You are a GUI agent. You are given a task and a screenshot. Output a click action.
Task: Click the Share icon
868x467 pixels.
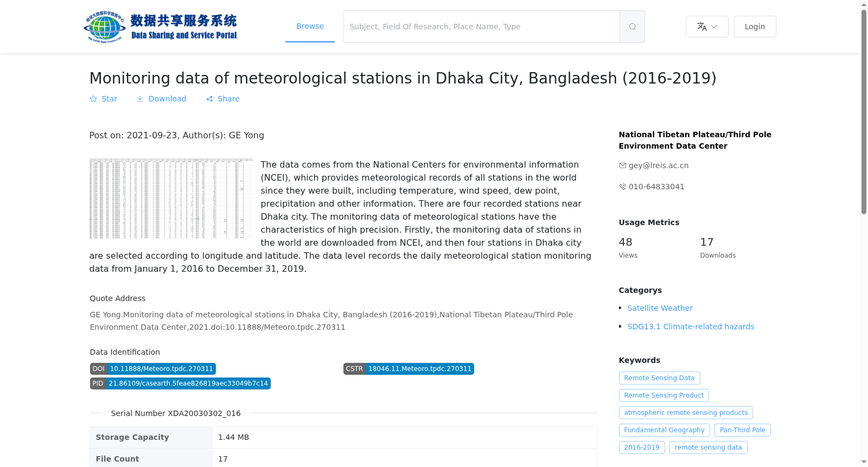pos(209,99)
